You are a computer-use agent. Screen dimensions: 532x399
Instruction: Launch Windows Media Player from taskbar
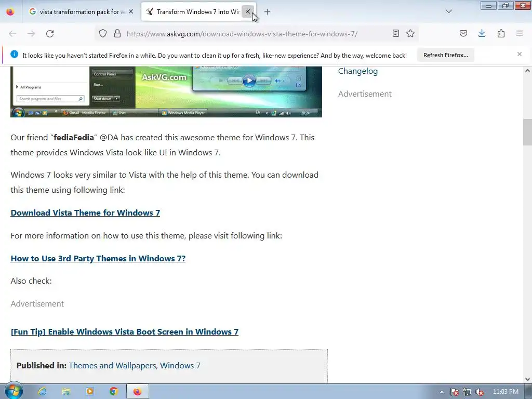[x=90, y=392]
